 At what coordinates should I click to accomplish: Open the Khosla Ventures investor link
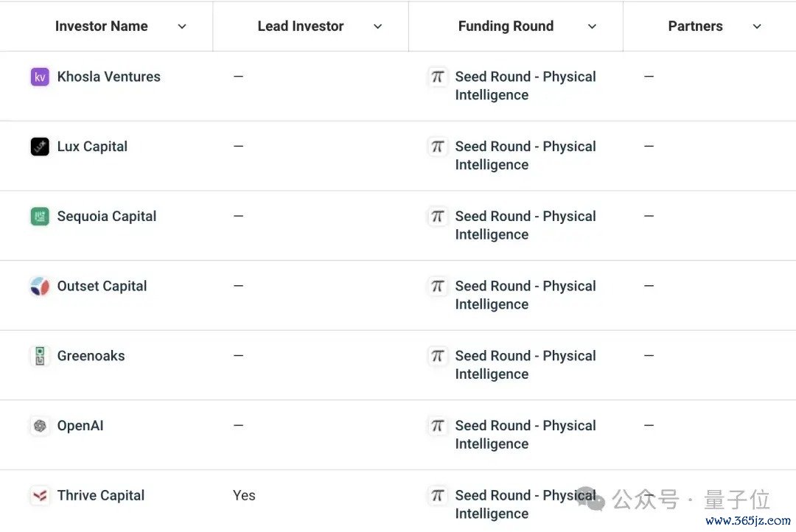108,77
